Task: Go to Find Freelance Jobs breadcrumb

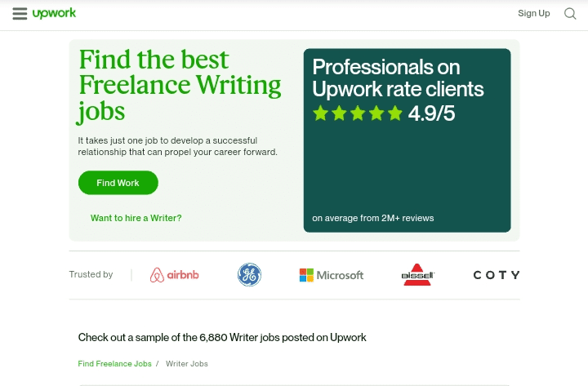Action: (115, 363)
